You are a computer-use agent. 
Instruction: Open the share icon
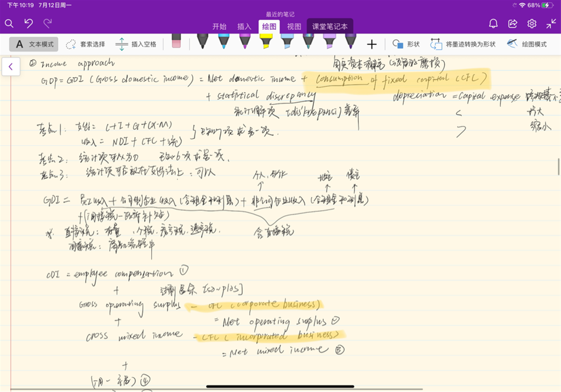coord(513,24)
